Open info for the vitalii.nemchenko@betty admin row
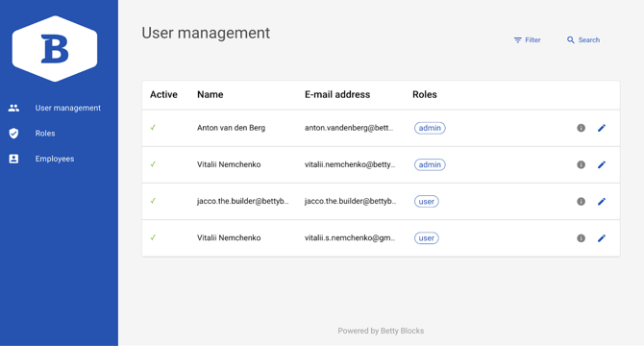Image resolution: width=644 pixels, height=346 pixels. pyautogui.click(x=581, y=164)
